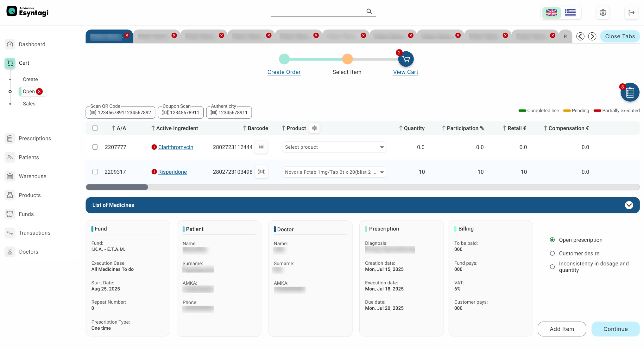The height and width of the screenshot is (350, 644).
Task: Click the Close Tabs button
Action: [x=620, y=36]
